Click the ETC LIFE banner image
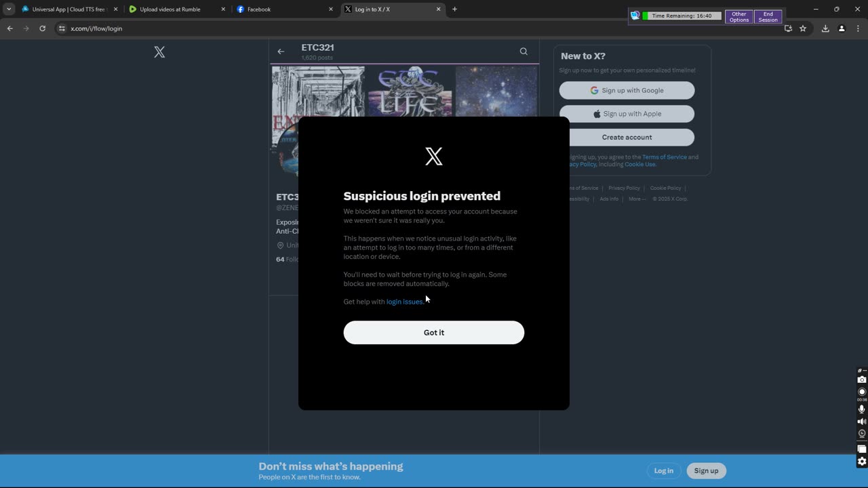This screenshot has height=488, width=868. [x=410, y=91]
